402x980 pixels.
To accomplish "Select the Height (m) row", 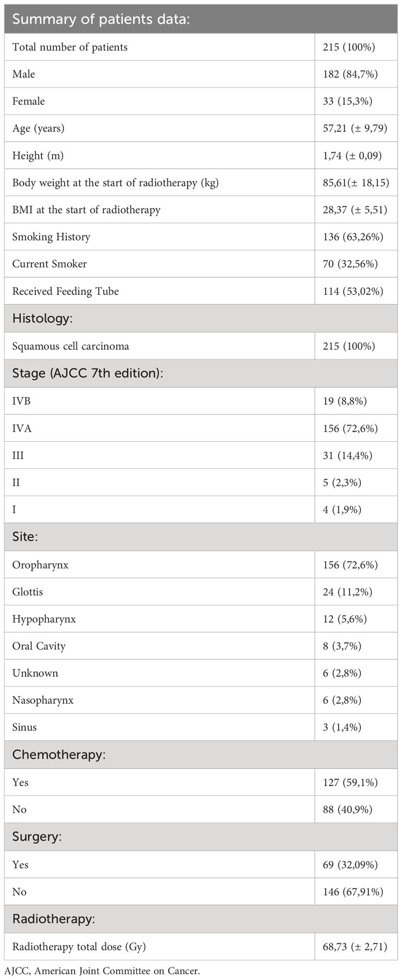I will click(201, 155).
